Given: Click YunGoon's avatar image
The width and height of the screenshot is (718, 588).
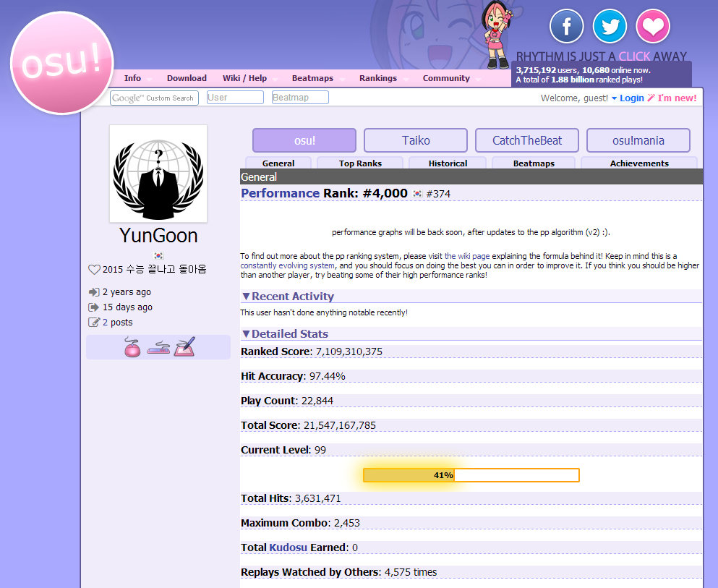Looking at the screenshot, I should (158, 174).
